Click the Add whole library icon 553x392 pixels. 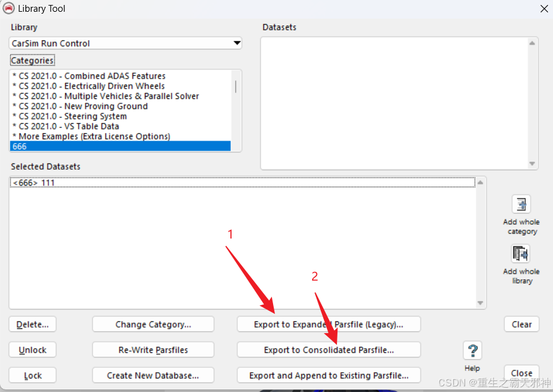pyautogui.click(x=521, y=254)
